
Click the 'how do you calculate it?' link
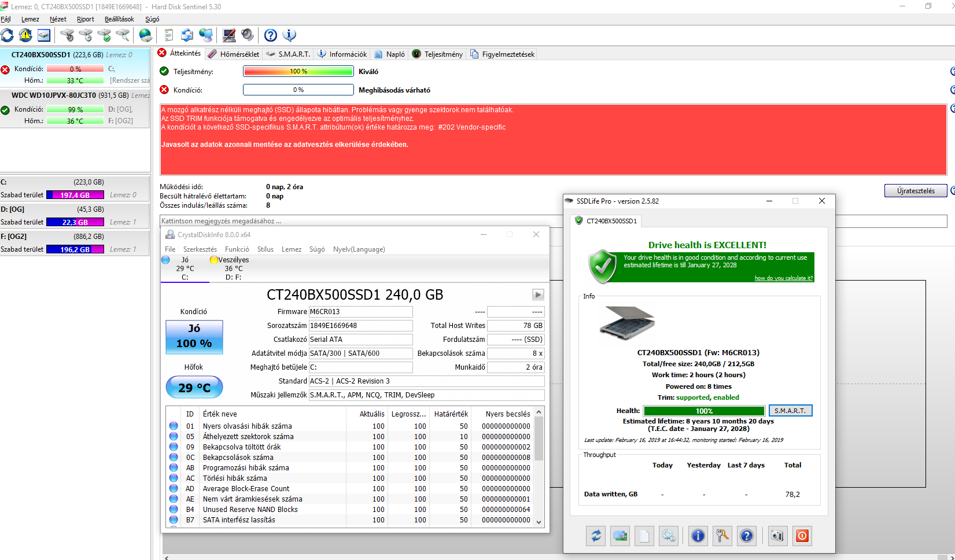[x=784, y=278]
